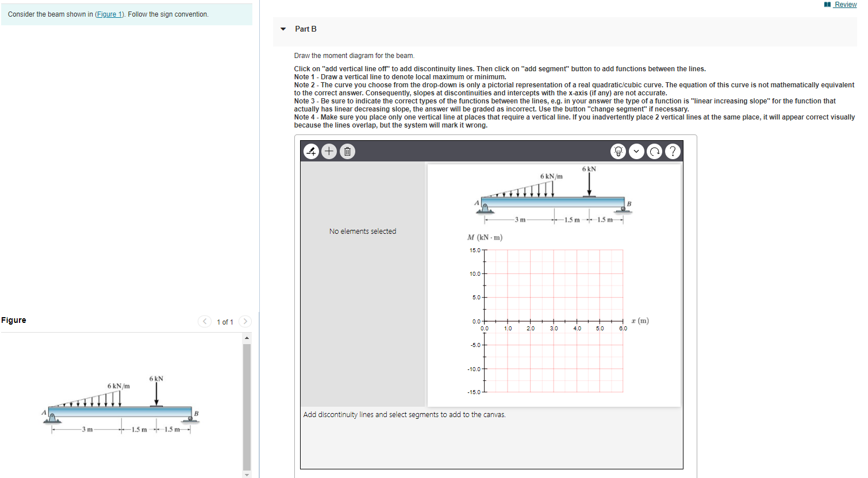Go to next figure arrow
Image resolution: width=868 pixels, height=478 pixels.
tap(245, 321)
